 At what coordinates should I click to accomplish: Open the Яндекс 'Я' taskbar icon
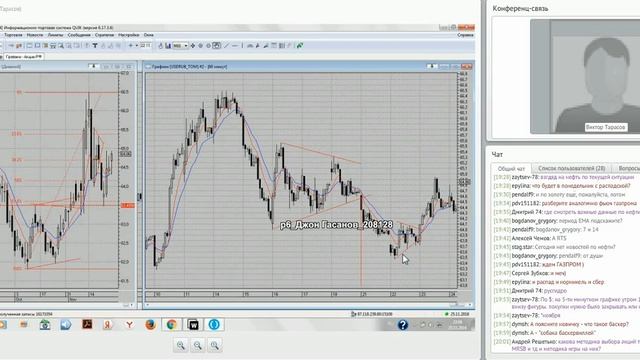pos(107,324)
